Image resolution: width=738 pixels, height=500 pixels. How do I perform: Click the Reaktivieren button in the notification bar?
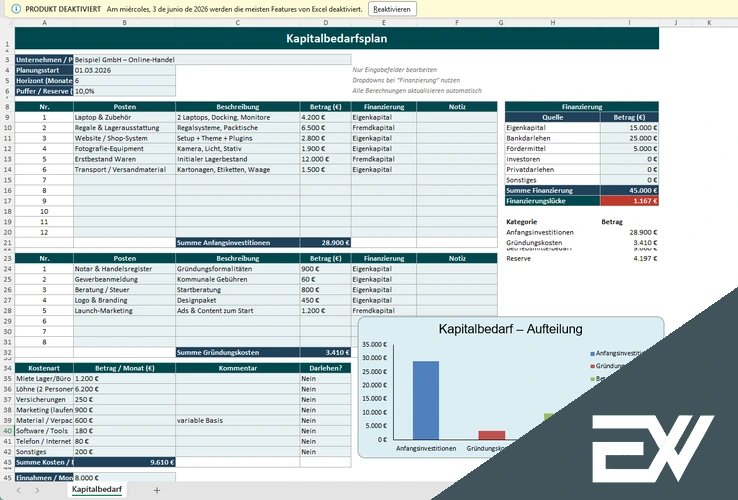392,9
